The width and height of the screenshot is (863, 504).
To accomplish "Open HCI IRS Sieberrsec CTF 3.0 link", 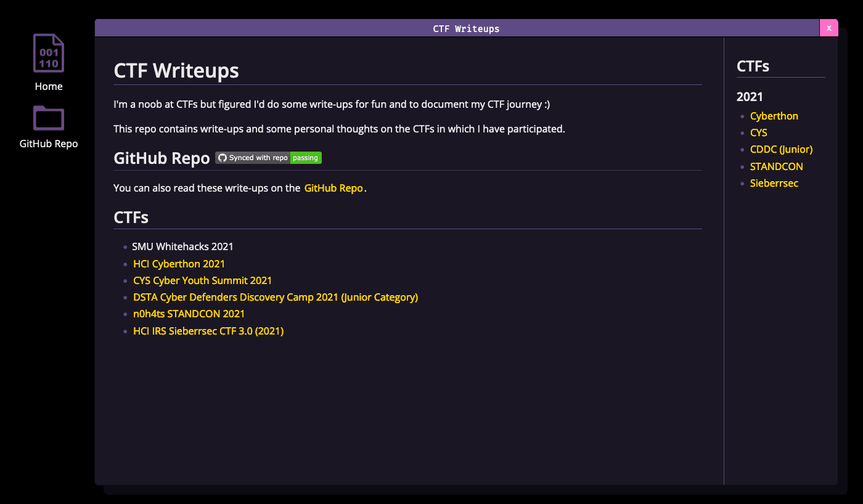I will (208, 331).
